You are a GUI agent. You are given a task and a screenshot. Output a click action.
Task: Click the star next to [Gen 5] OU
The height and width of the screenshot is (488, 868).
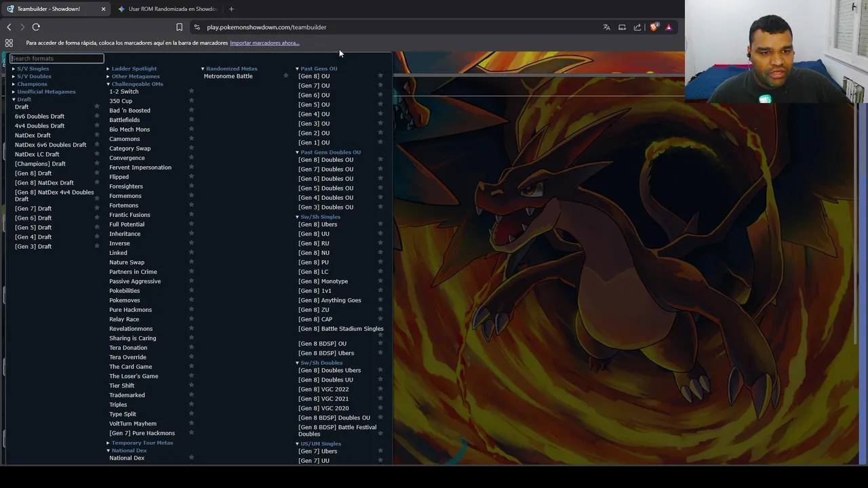(x=380, y=104)
